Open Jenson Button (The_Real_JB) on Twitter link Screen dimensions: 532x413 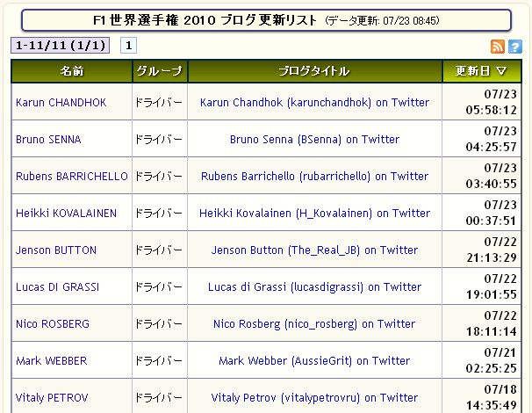click(314, 250)
